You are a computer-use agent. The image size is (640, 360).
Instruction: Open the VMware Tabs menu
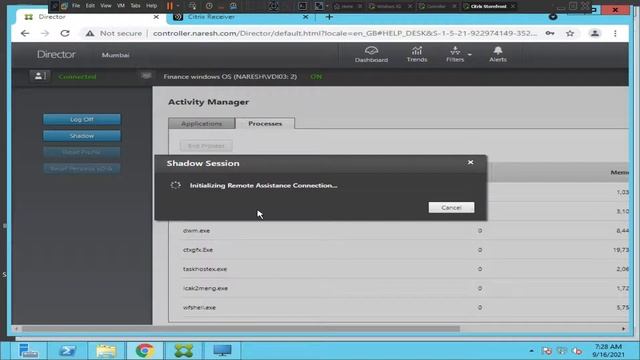coord(136,6)
